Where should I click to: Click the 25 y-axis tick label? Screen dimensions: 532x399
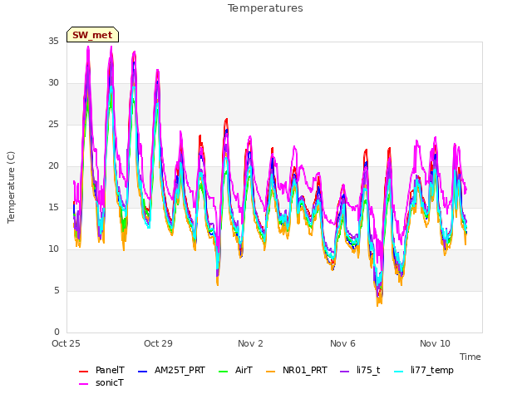tap(53, 125)
